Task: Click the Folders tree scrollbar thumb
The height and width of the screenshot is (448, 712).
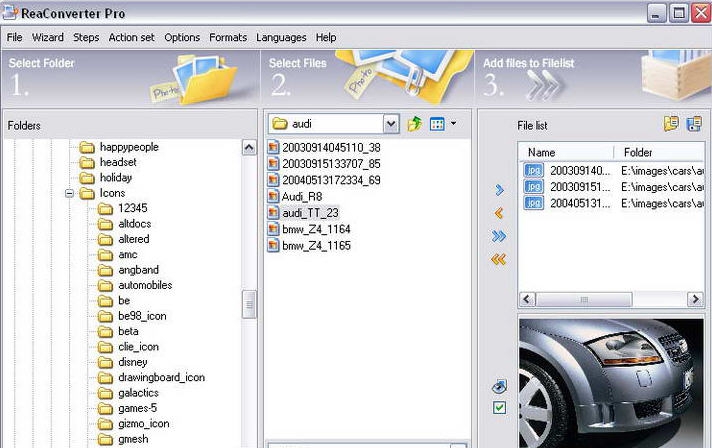Action: [x=249, y=305]
